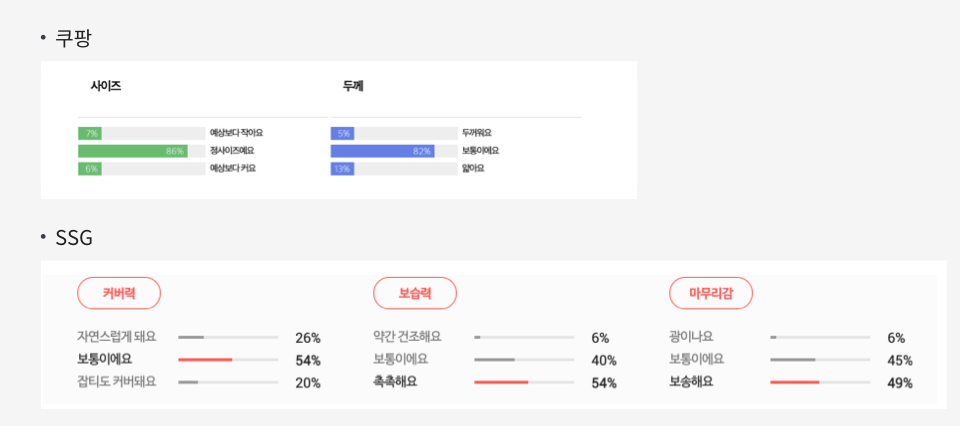960x426 pixels.
Task: Click the blue 13% 얇아요 bar
Action: point(342,169)
